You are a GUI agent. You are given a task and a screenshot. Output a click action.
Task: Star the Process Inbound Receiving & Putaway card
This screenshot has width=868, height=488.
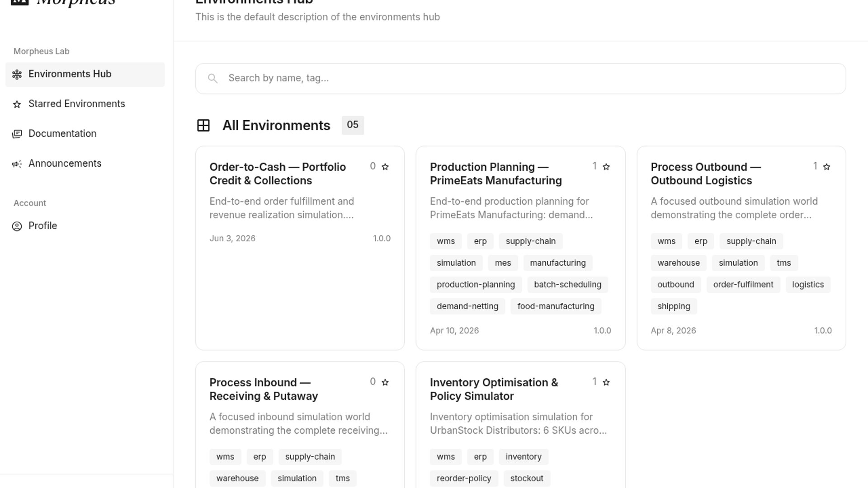385,382
